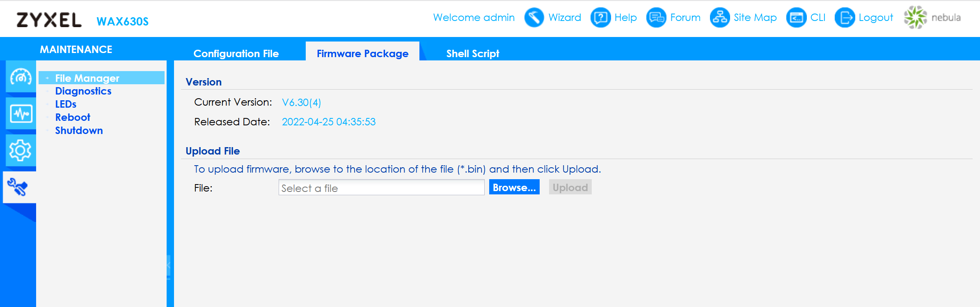980x307 pixels.
Task: Click the Logout icon
Action: (845, 18)
